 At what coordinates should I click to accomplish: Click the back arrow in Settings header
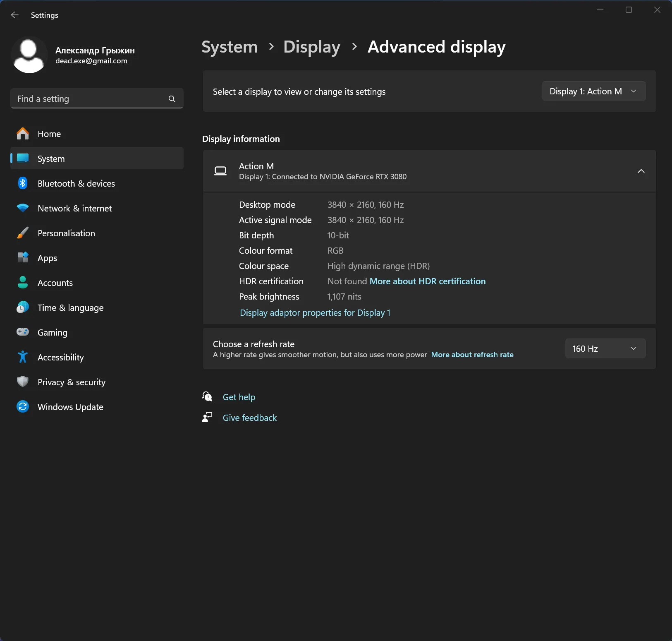click(15, 15)
